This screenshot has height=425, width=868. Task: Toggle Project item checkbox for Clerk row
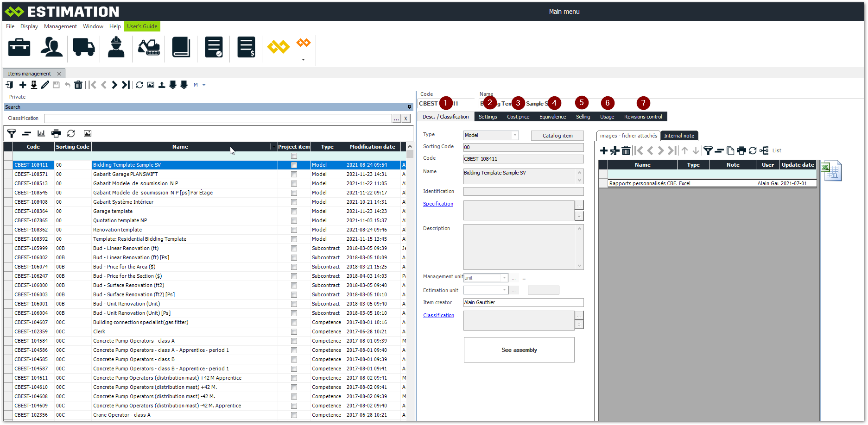pyautogui.click(x=294, y=331)
